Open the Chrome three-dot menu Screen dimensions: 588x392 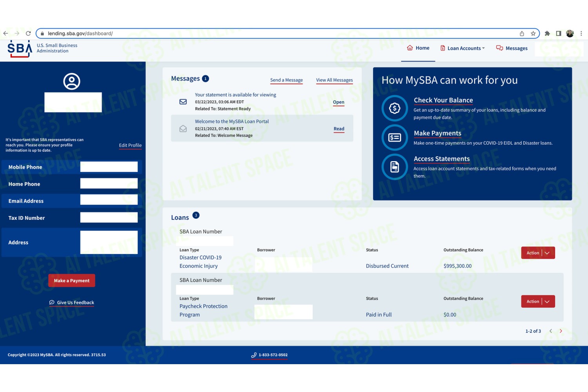coord(581,33)
